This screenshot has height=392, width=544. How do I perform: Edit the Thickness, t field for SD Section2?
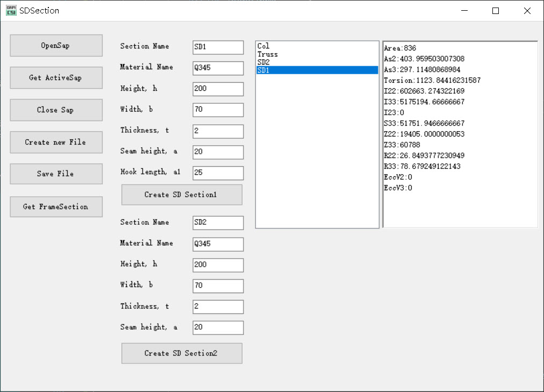click(218, 307)
